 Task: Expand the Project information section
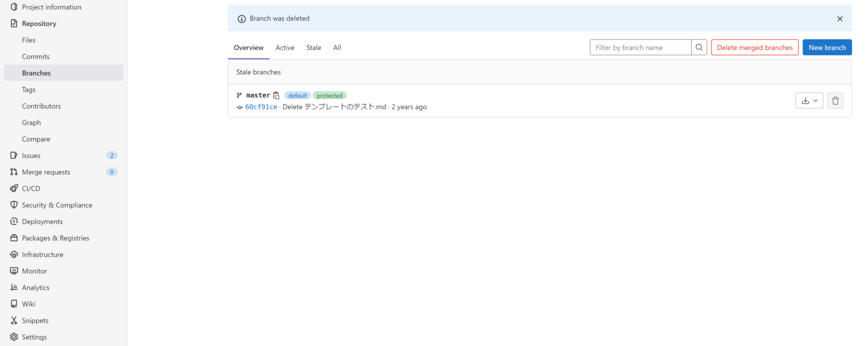point(51,7)
